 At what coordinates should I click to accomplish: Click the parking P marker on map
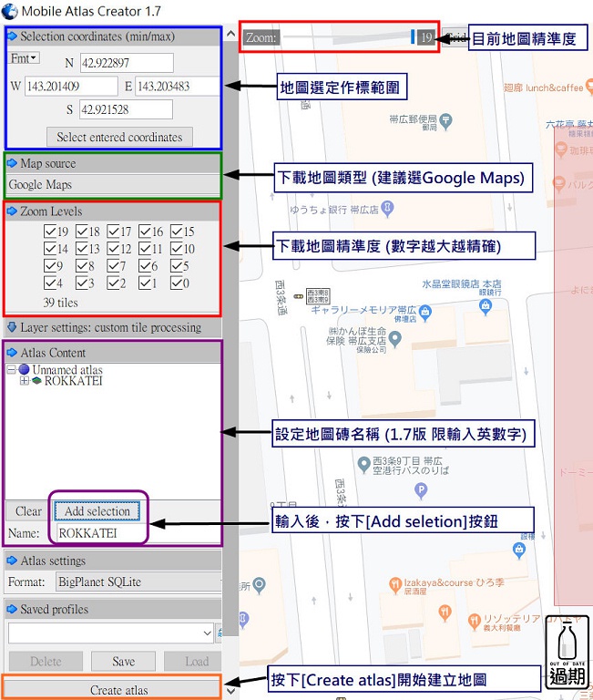pyautogui.click(x=421, y=491)
